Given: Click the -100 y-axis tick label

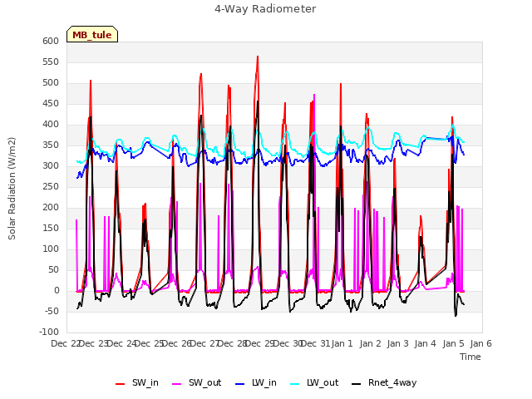Looking at the screenshot, I should click(49, 332).
